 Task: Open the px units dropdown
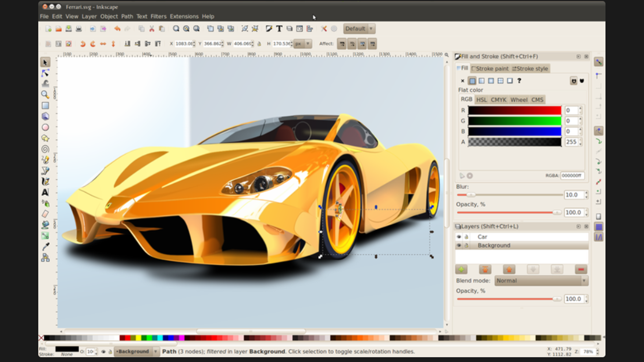click(x=303, y=44)
